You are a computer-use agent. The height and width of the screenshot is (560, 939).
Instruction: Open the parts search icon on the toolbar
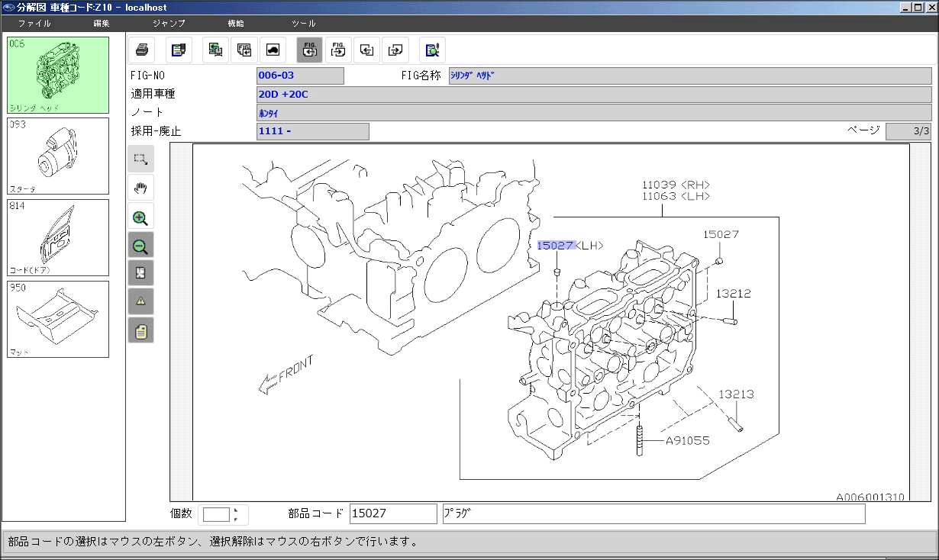[x=432, y=50]
